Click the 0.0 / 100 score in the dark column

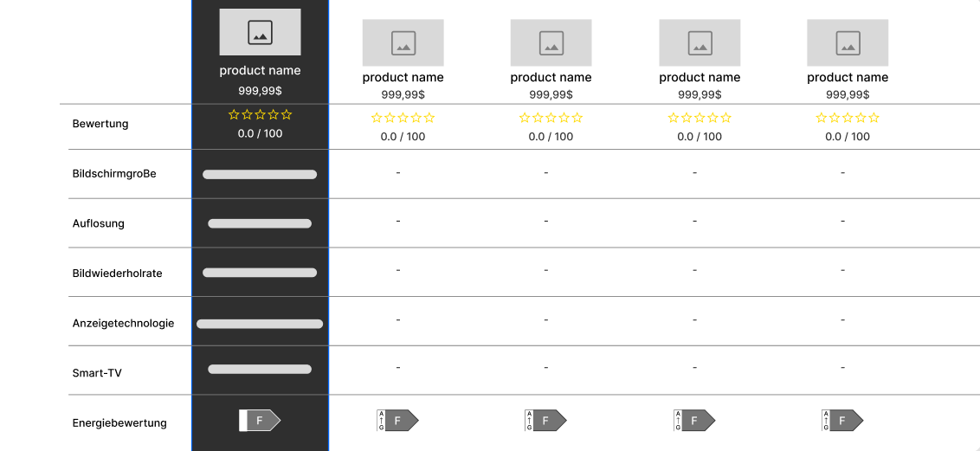260,133
